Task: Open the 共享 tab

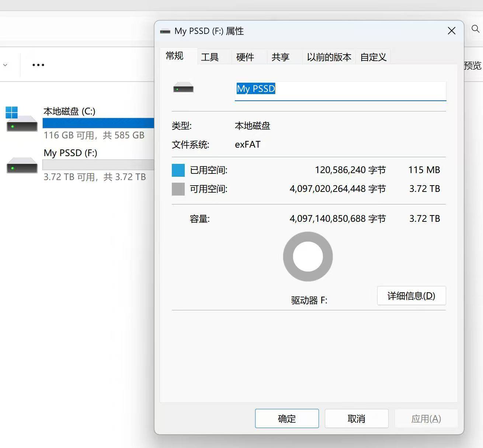Action: (x=280, y=57)
